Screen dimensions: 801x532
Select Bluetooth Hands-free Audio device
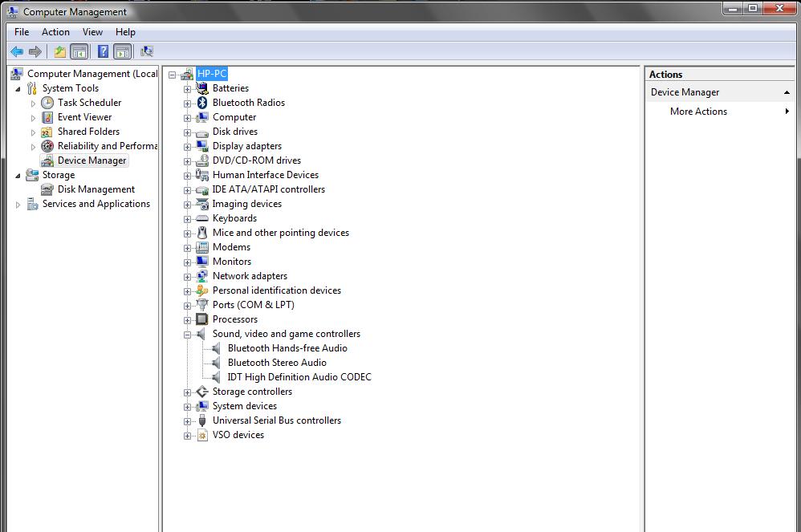tap(287, 348)
